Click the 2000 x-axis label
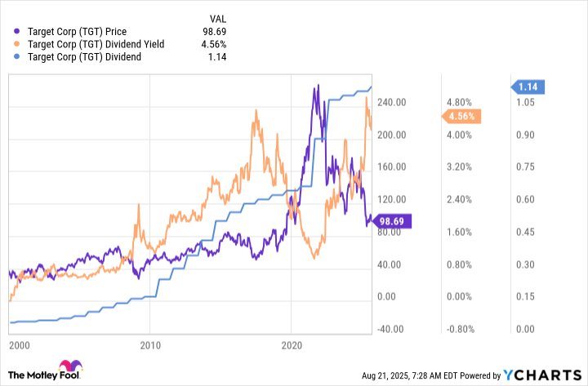This screenshot has width=588, height=386. 20,345
